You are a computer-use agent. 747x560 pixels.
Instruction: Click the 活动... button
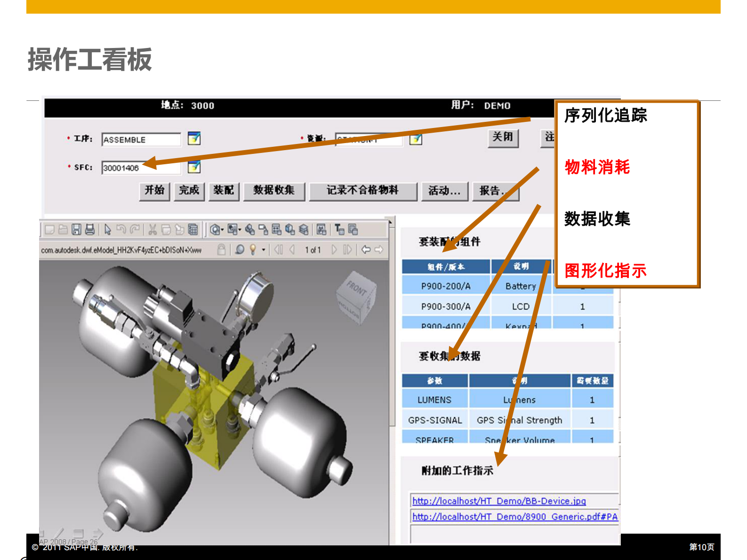(444, 192)
